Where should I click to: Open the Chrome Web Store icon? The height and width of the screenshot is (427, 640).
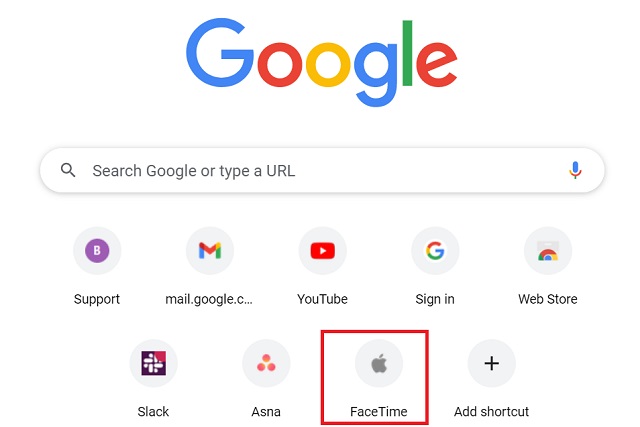coord(548,251)
